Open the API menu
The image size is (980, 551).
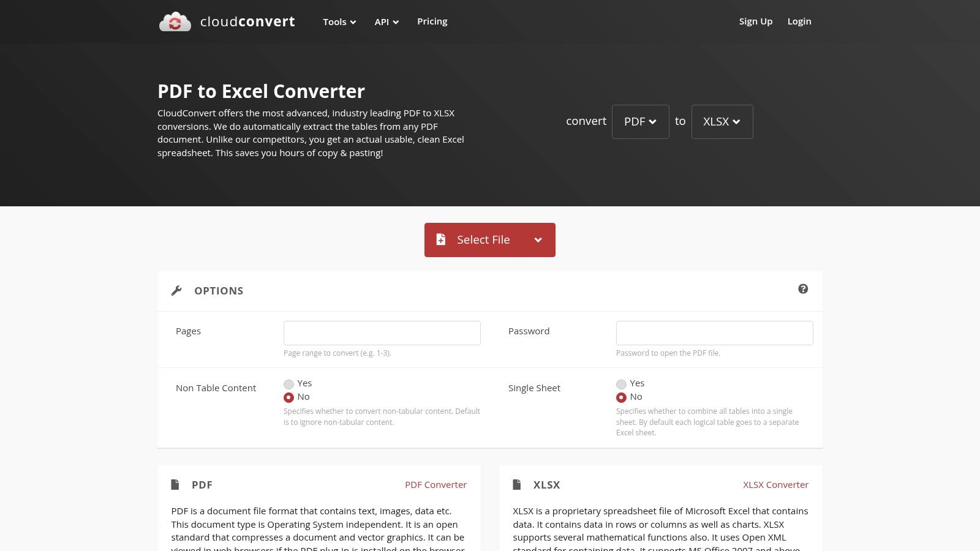pos(386,22)
